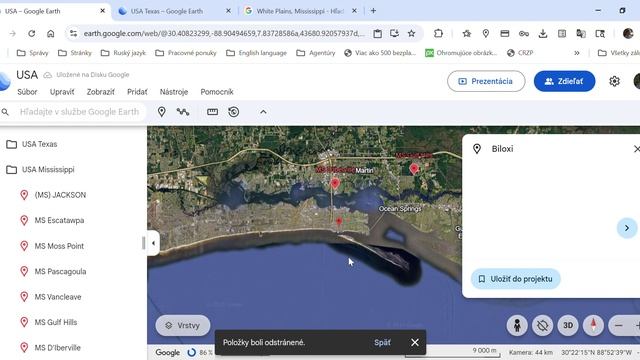Open historical imagery clock tool
The width and height of the screenshot is (640, 360).
pyautogui.click(x=233, y=112)
